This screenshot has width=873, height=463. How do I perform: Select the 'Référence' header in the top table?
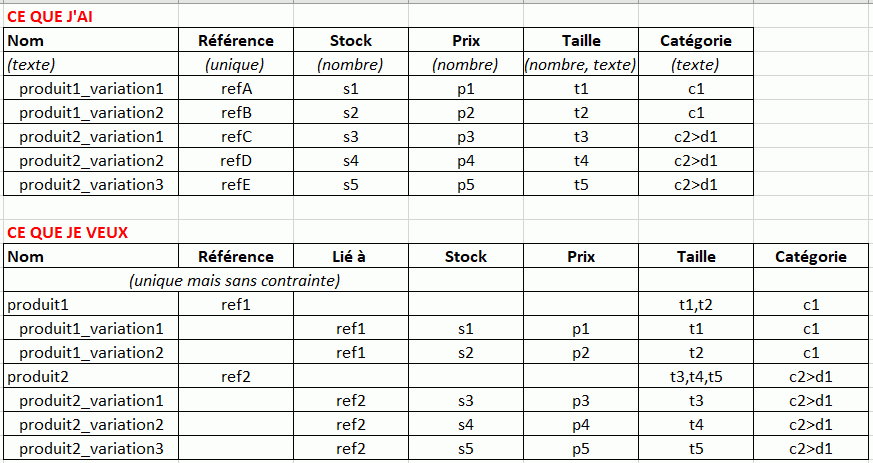236,41
